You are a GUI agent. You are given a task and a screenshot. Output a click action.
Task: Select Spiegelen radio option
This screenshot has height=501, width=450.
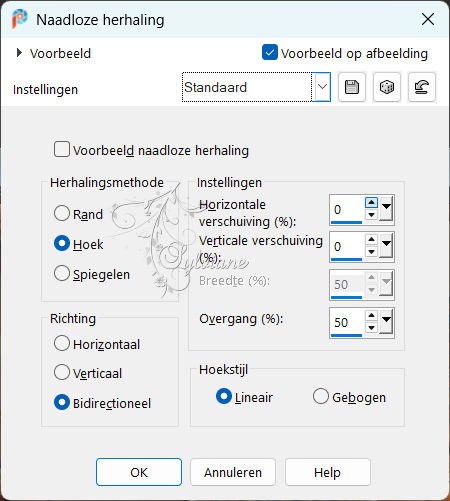(x=62, y=273)
